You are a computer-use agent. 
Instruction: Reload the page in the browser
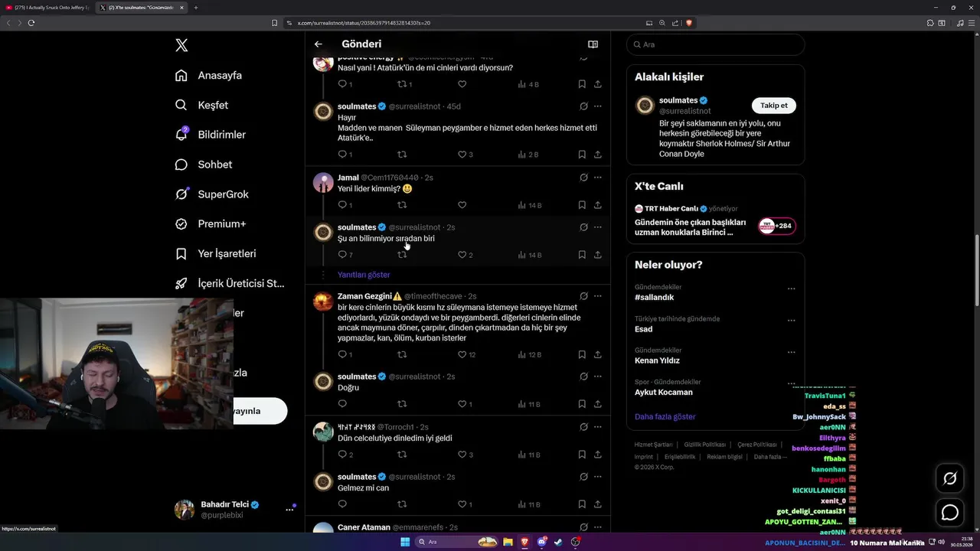31,23
